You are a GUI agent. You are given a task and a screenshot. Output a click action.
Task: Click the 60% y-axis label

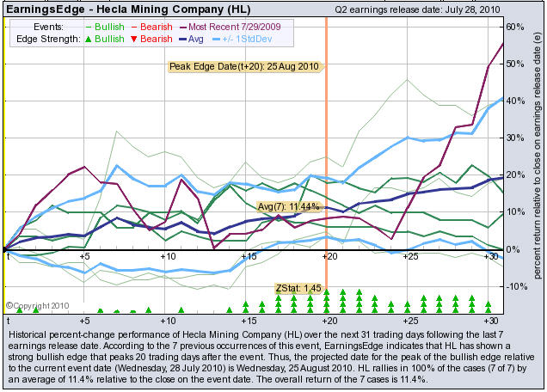click(x=515, y=27)
